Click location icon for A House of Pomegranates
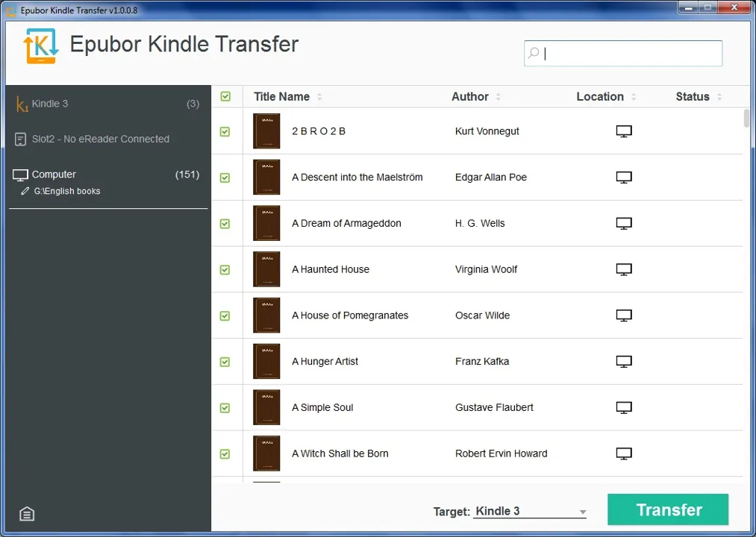Image resolution: width=756 pixels, height=537 pixels. point(624,315)
